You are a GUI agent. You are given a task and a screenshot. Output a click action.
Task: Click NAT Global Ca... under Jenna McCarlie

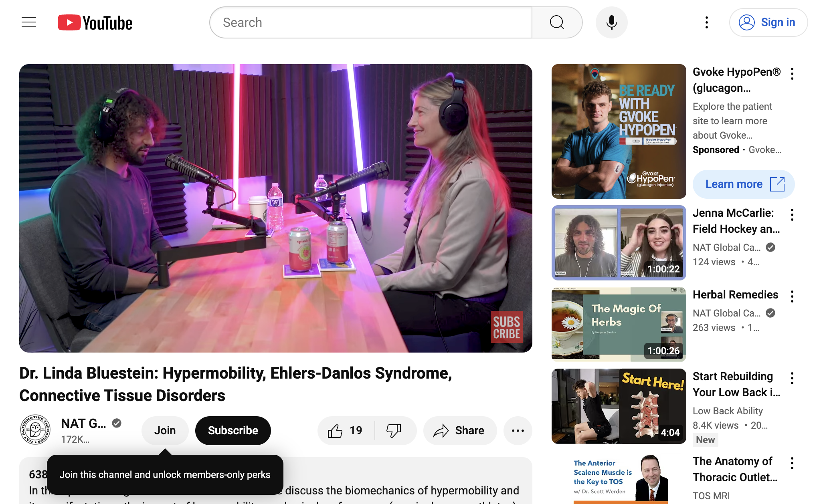(726, 248)
